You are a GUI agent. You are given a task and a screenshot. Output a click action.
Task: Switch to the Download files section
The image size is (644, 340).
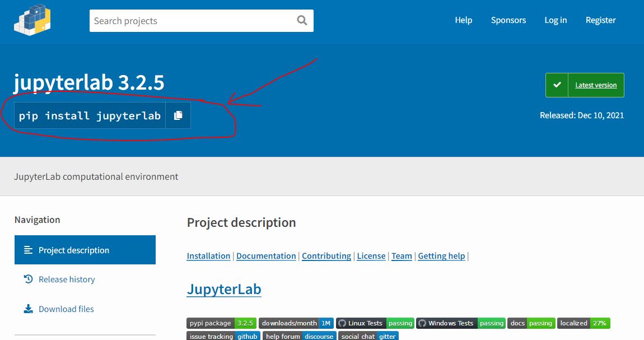click(x=66, y=309)
